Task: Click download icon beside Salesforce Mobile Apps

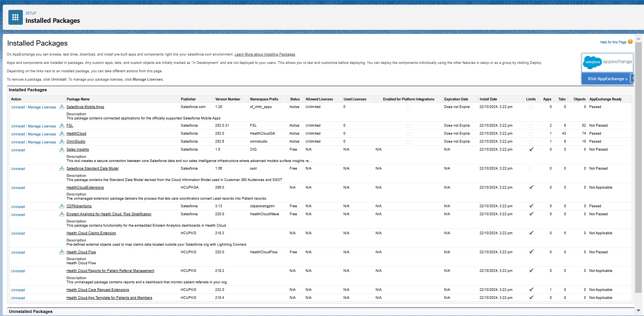Action: [x=62, y=107]
